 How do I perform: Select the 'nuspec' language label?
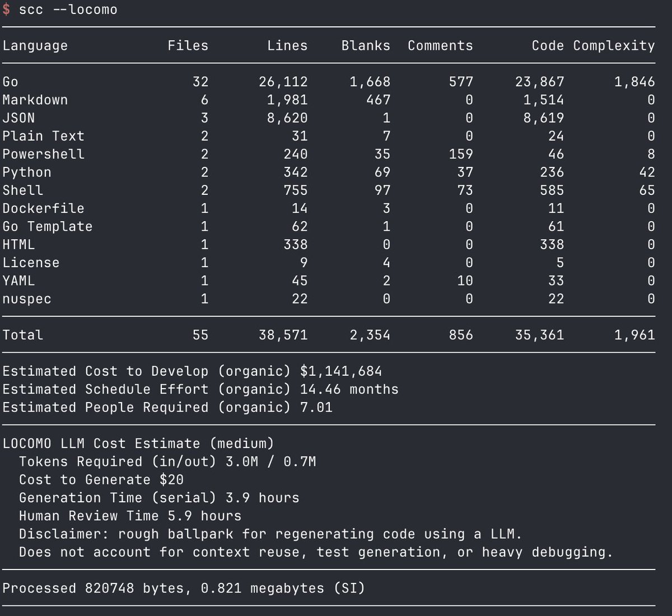(27, 299)
